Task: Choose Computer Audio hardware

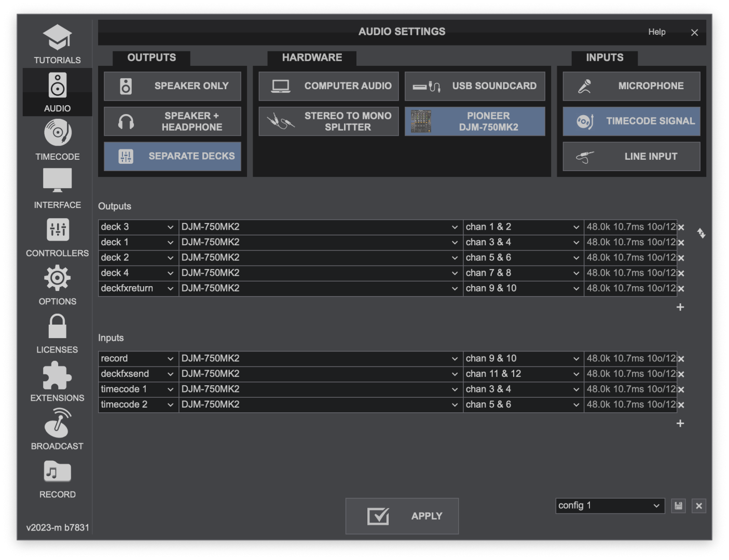Action: coord(328,86)
